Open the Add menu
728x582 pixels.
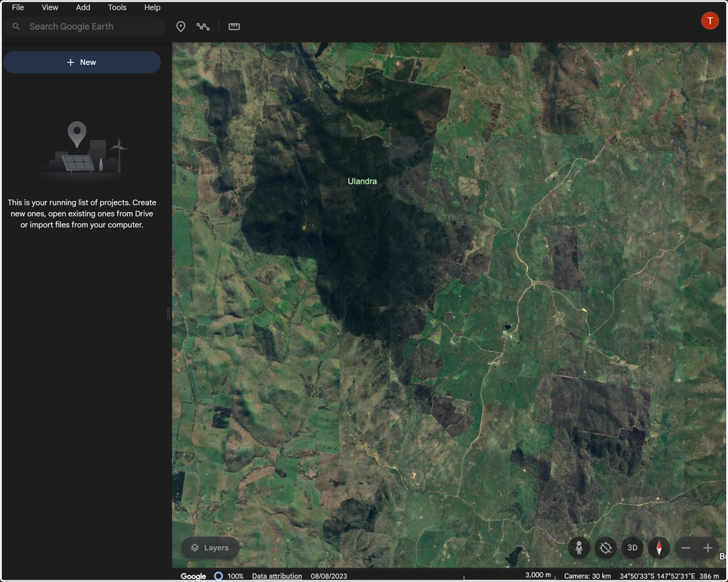(83, 7)
